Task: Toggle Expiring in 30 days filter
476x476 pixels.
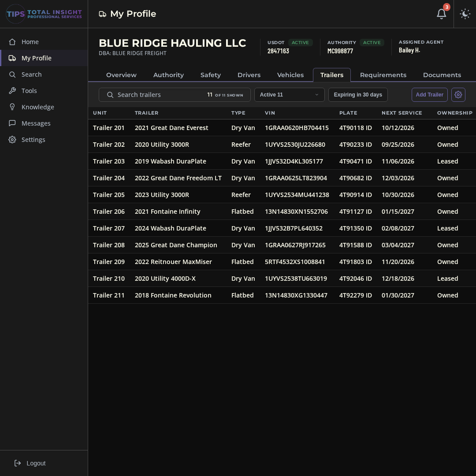Action: click(x=358, y=95)
